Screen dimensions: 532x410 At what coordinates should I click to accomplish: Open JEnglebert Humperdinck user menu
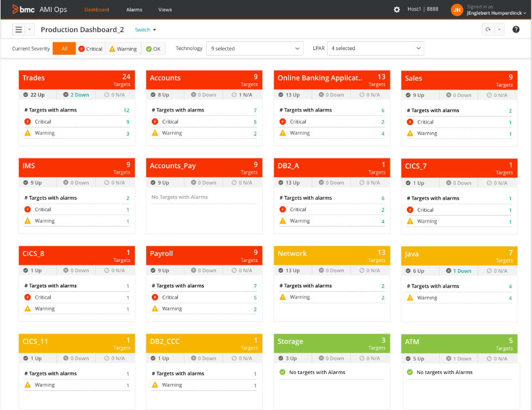[497, 13]
